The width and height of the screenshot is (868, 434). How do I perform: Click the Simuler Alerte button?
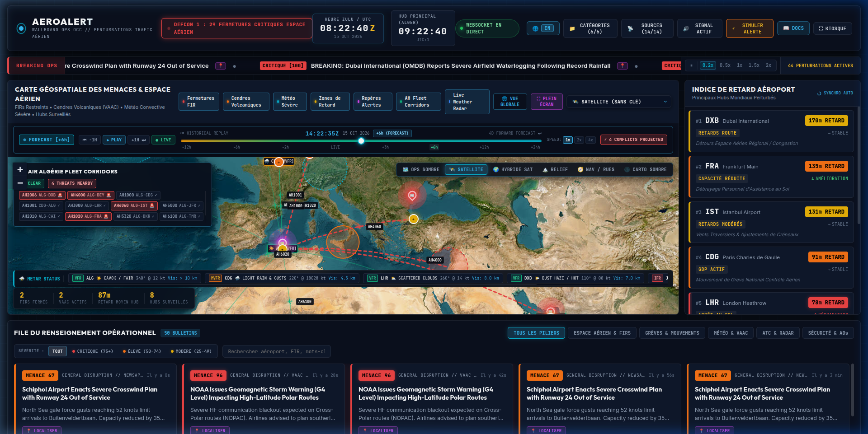coord(749,28)
